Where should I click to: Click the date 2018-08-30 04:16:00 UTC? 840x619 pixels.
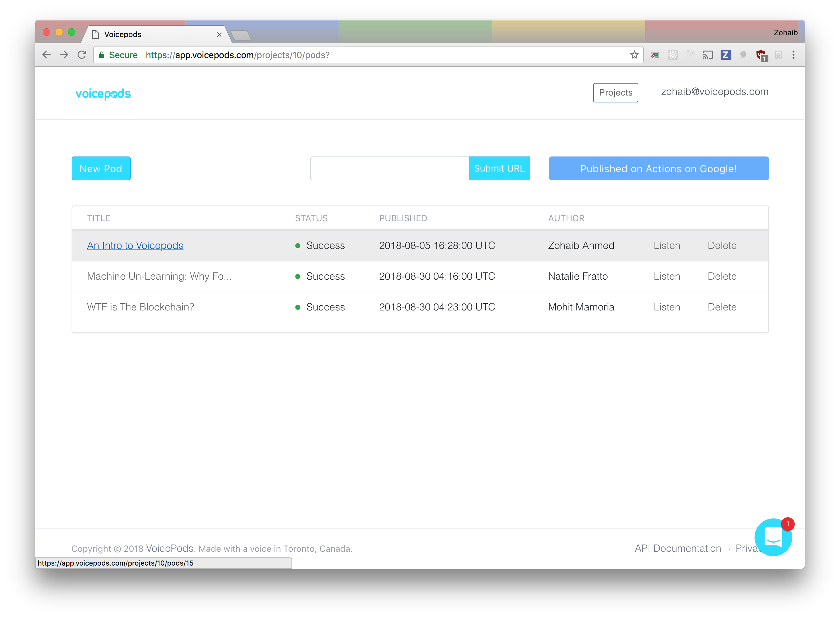point(437,277)
